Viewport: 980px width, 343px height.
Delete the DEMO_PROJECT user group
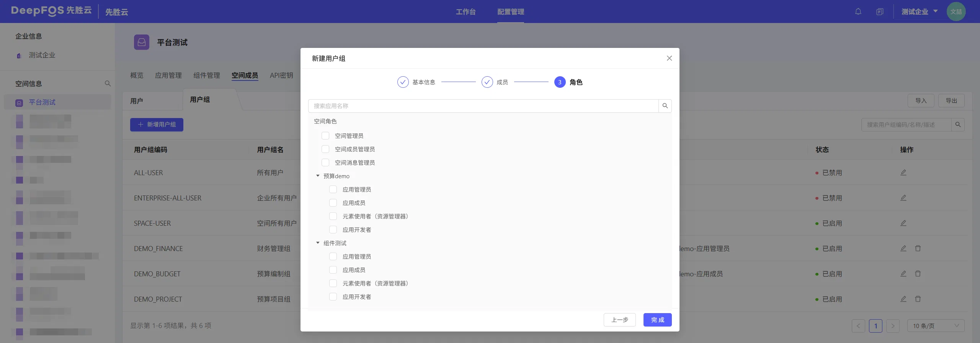(x=918, y=299)
